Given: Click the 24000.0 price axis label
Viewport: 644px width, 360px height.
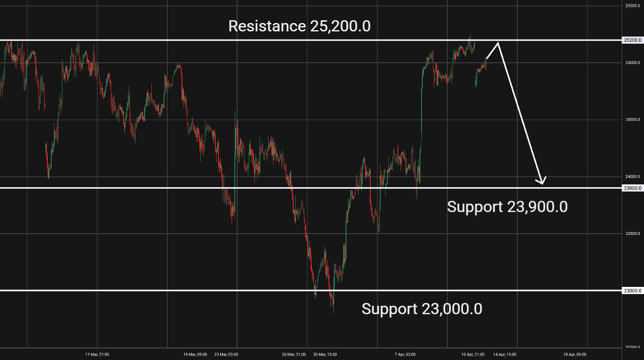Looking at the screenshot, I should coord(632,177).
